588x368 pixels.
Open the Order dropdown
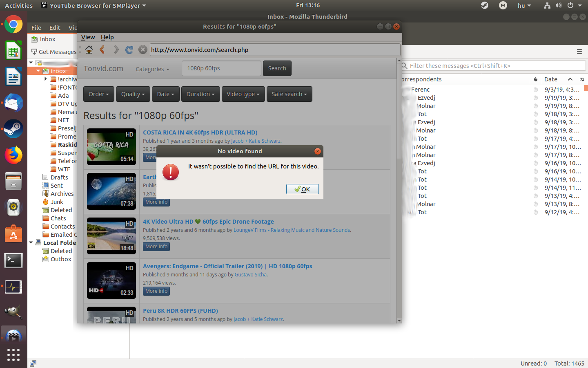99,94
